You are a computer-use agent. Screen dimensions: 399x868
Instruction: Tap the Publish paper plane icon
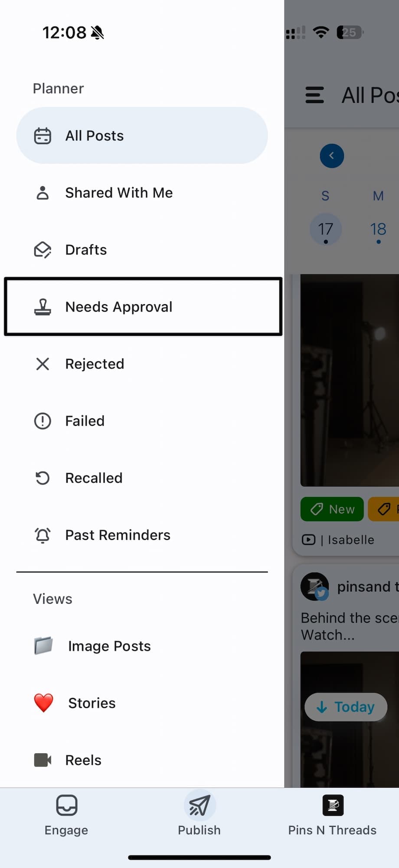pos(199,806)
